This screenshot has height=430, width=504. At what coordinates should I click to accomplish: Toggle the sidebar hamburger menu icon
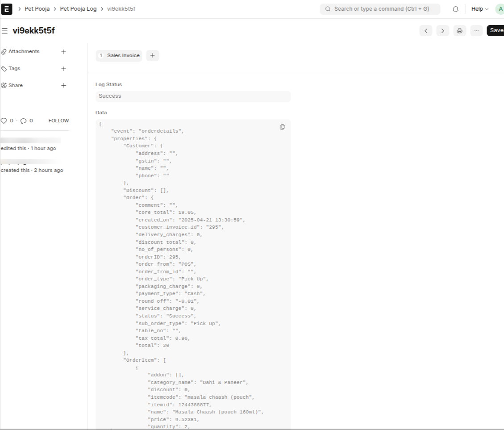pos(4,31)
